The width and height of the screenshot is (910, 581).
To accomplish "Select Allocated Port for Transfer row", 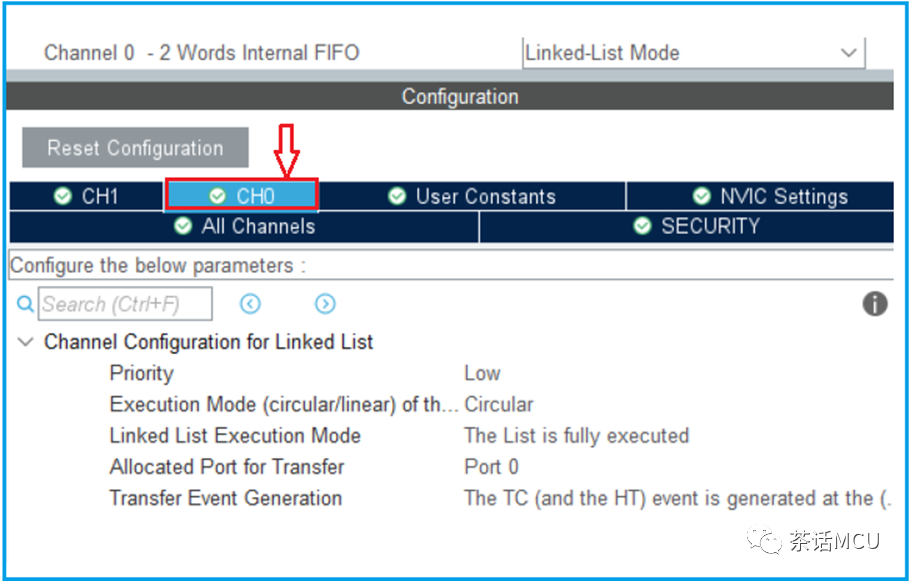I will click(x=499, y=467).
